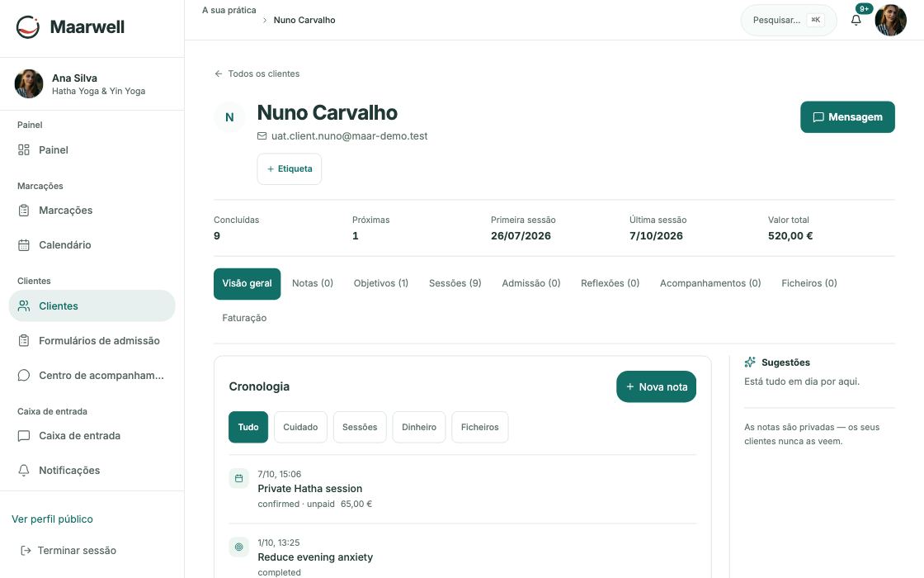
Task: Go to Marcações in the sidebar
Action: (x=92, y=211)
